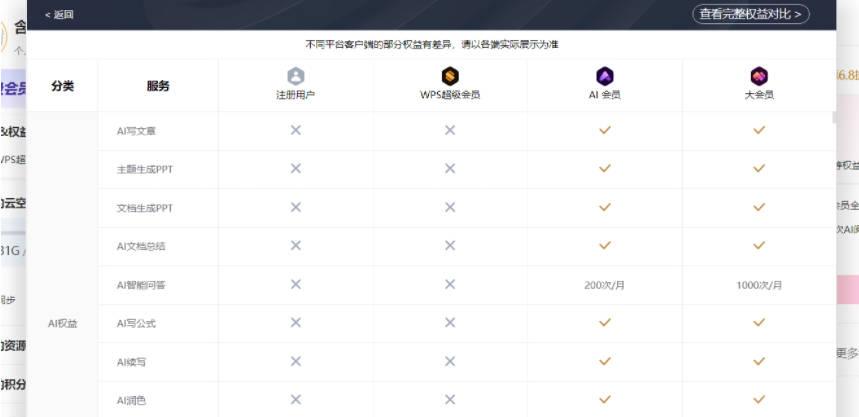Click AI写公式 cross under WPS超级会员
Image resolution: width=859 pixels, height=417 pixels.
(x=450, y=322)
